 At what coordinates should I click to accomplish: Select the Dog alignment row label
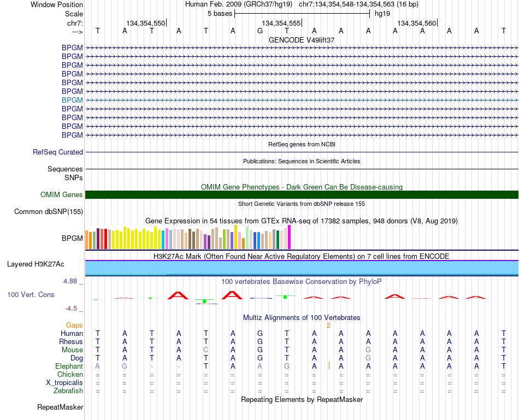(x=77, y=358)
